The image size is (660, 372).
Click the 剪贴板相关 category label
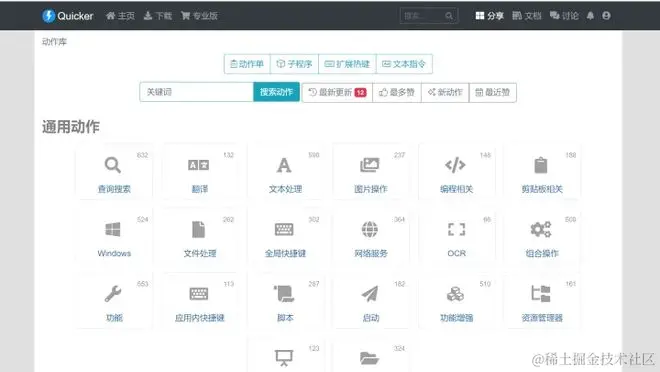pyautogui.click(x=542, y=189)
